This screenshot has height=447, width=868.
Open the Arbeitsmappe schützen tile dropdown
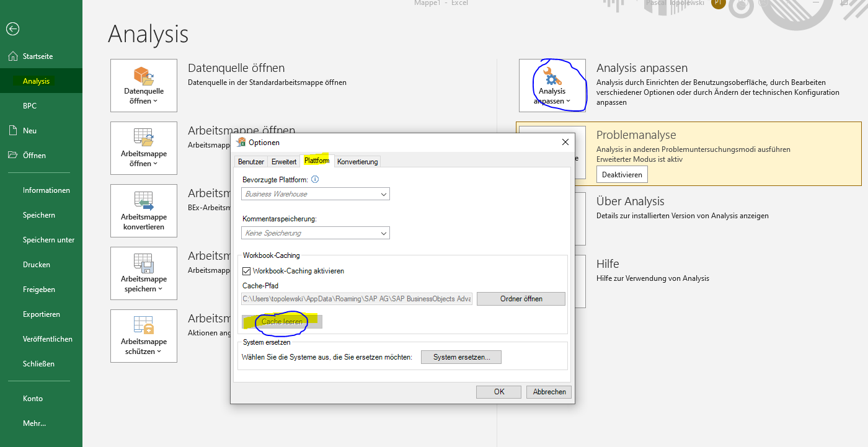tap(144, 336)
